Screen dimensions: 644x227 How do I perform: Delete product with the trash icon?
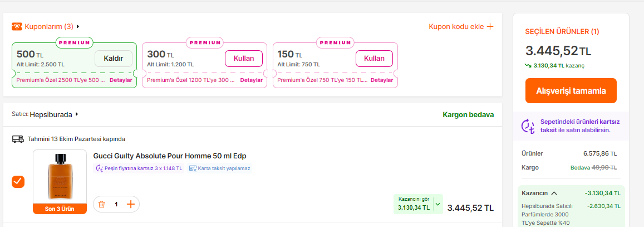[101, 204]
